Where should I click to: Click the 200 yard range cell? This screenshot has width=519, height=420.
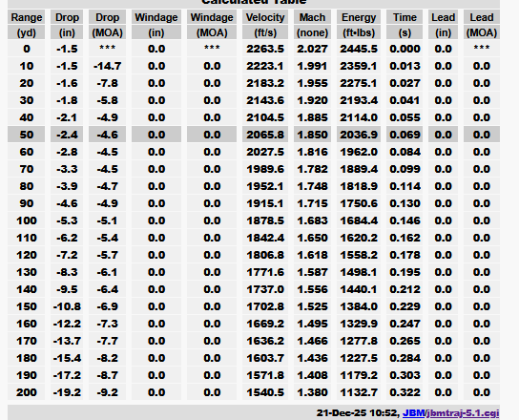[x=26, y=392]
